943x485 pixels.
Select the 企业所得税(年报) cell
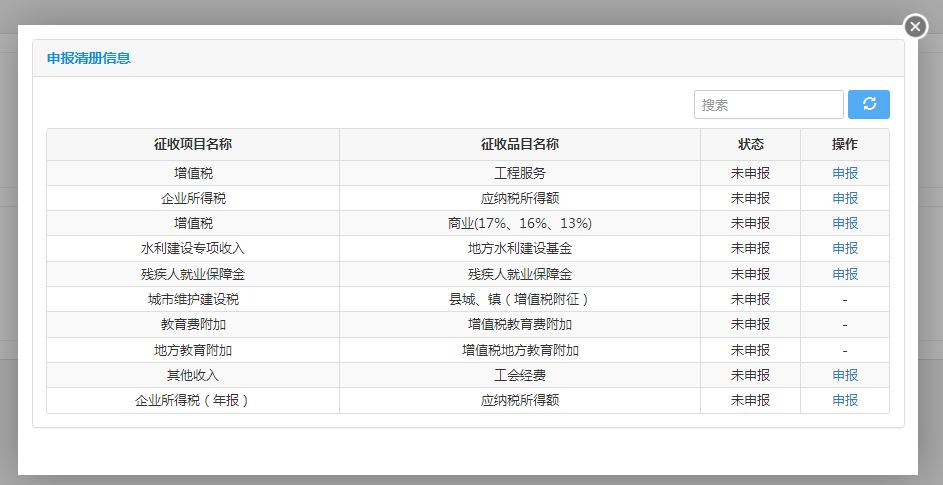coord(193,400)
